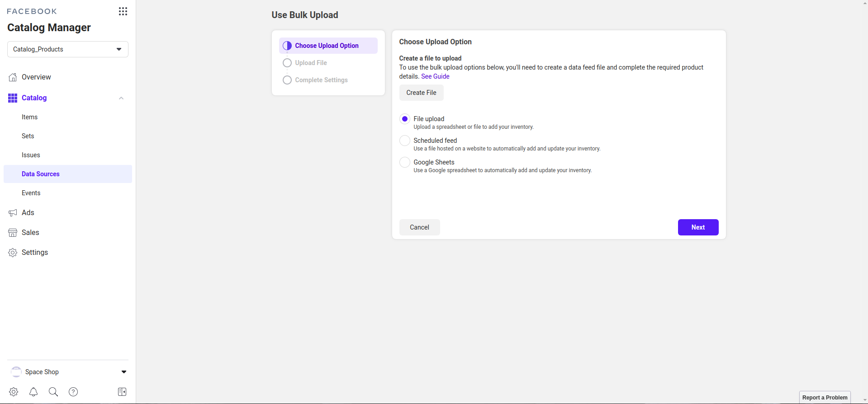868x404 pixels.
Task: Open the Catalog_Products dropdown
Action: (x=68, y=49)
